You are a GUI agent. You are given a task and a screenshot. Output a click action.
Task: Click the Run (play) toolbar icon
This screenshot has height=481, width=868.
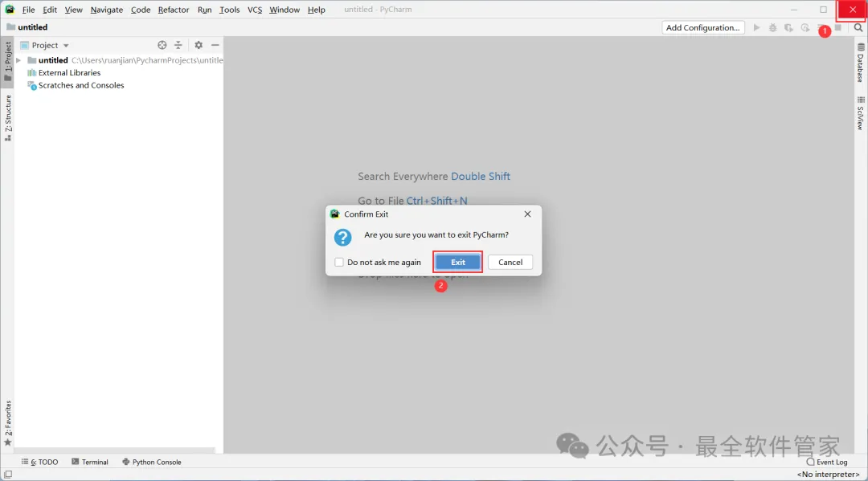tap(756, 27)
